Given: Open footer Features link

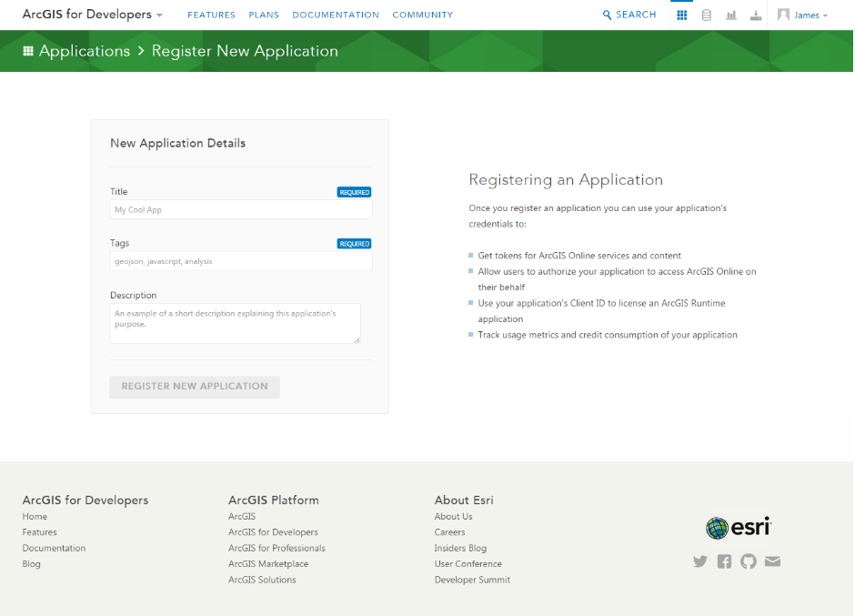Looking at the screenshot, I should point(39,532).
